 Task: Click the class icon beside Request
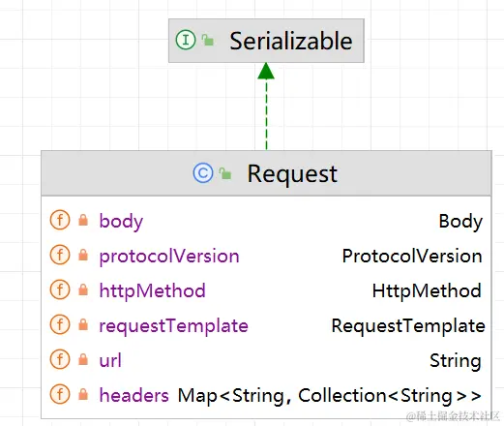(x=203, y=173)
